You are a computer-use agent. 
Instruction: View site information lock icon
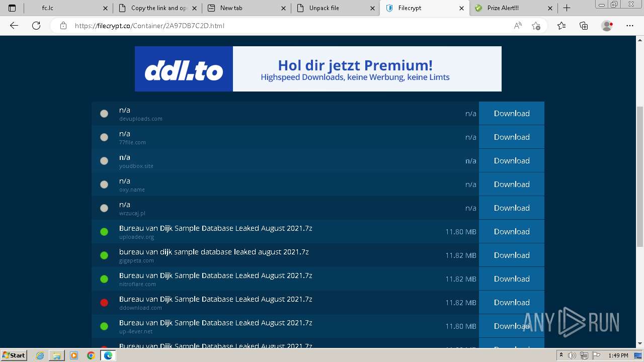point(63,26)
